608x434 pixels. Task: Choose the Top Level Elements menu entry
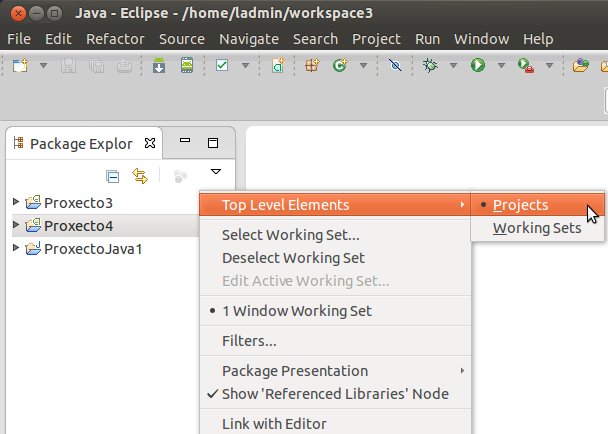pyautogui.click(x=335, y=204)
